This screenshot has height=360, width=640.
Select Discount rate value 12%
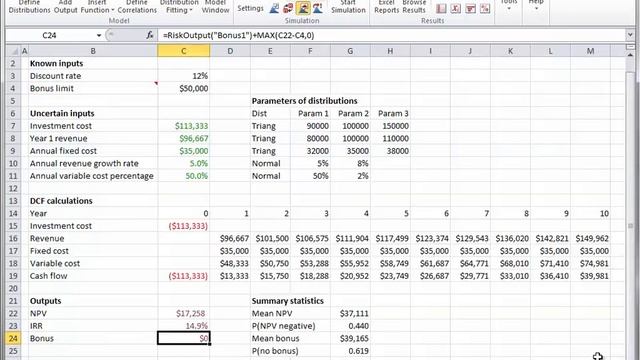[184, 76]
